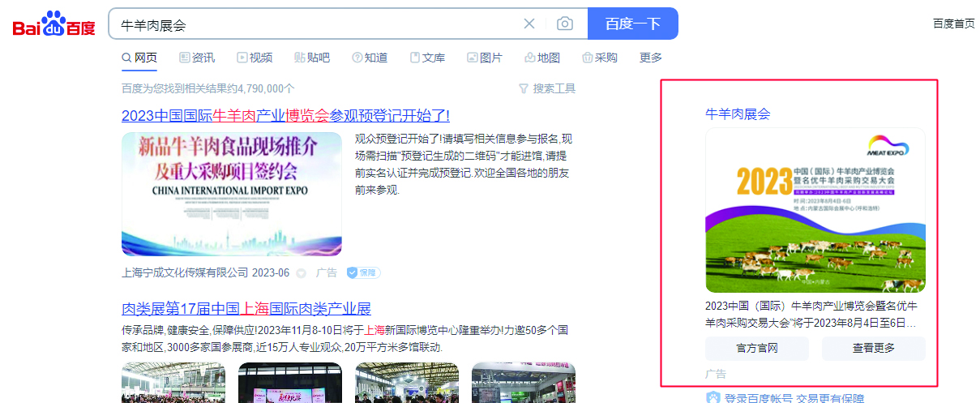Open the 贴吧 tab
This screenshot has width=980, height=403.
312,58
